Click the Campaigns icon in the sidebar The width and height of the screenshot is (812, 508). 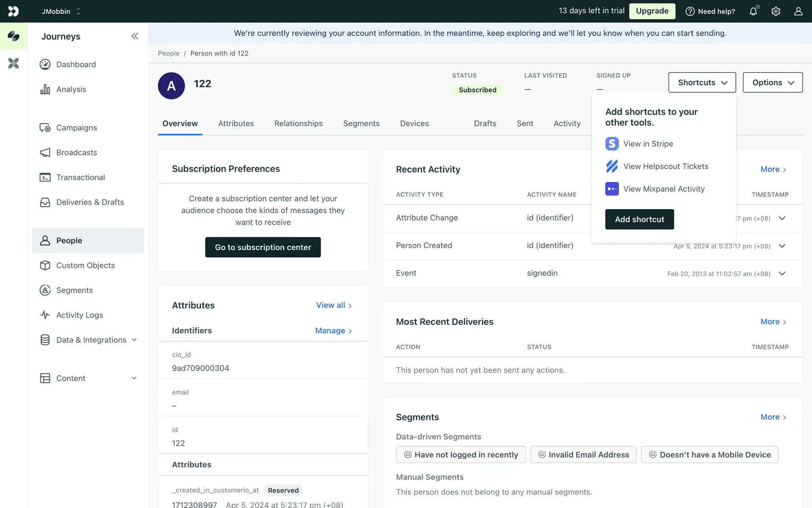45,128
